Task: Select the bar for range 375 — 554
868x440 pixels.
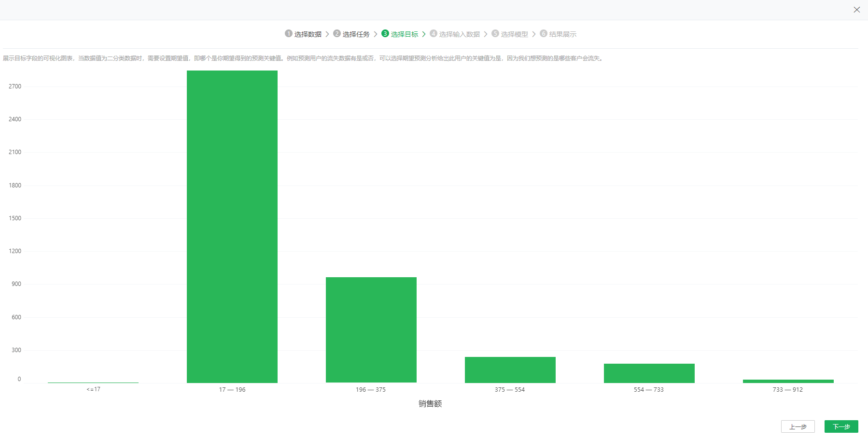Action: pyautogui.click(x=510, y=370)
